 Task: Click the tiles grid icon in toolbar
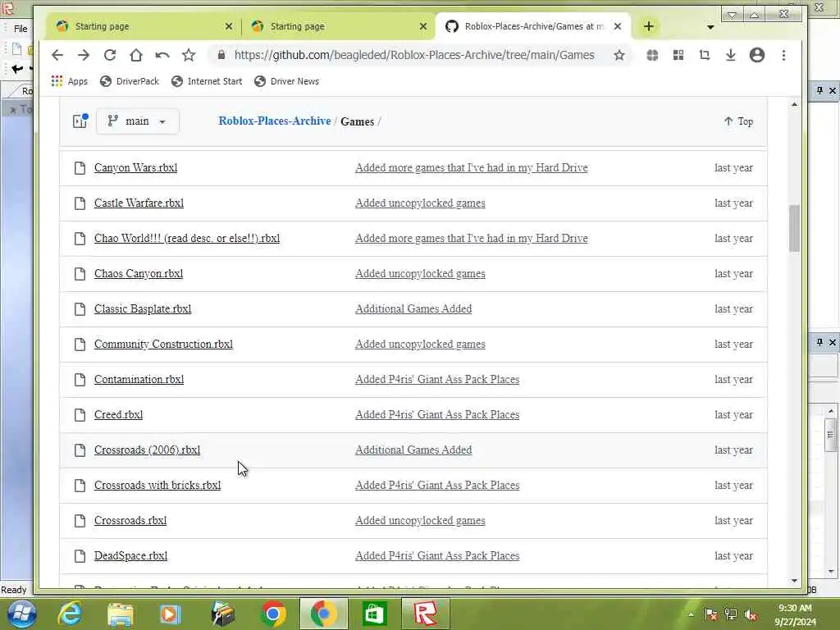pyautogui.click(x=678, y=55)
